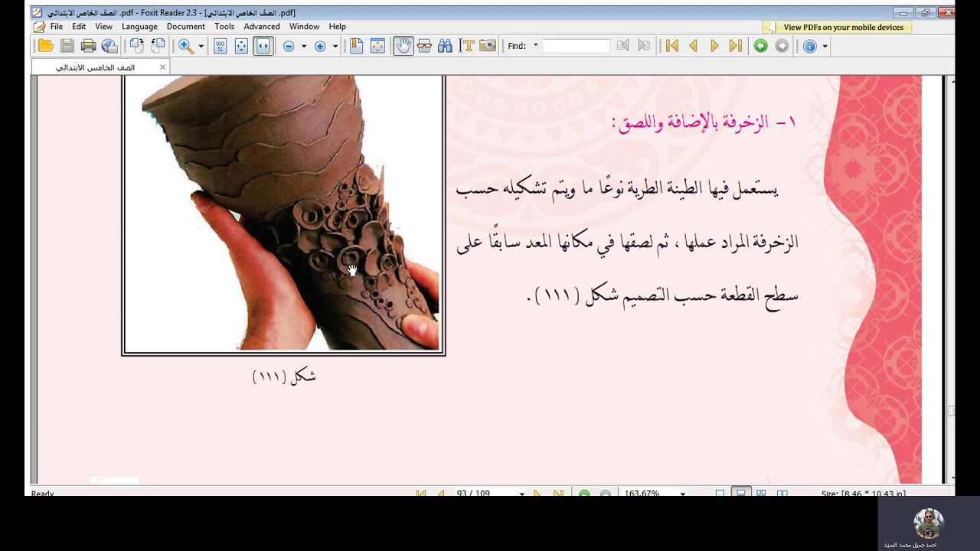Switch to single page view mode
The height and width of the screenshot is (551, 980).
(x=720, y=493)
